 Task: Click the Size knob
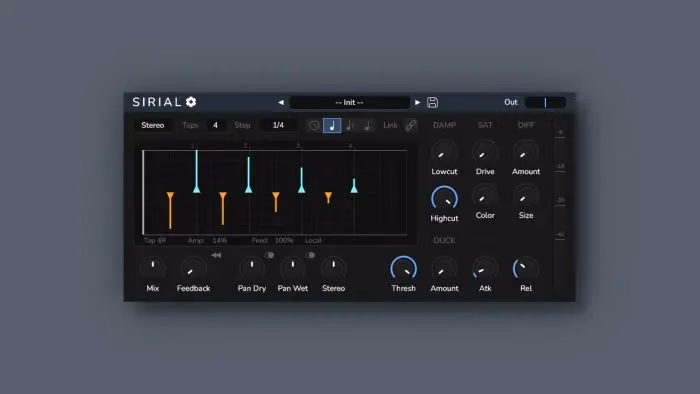click(x=526, y=196)
